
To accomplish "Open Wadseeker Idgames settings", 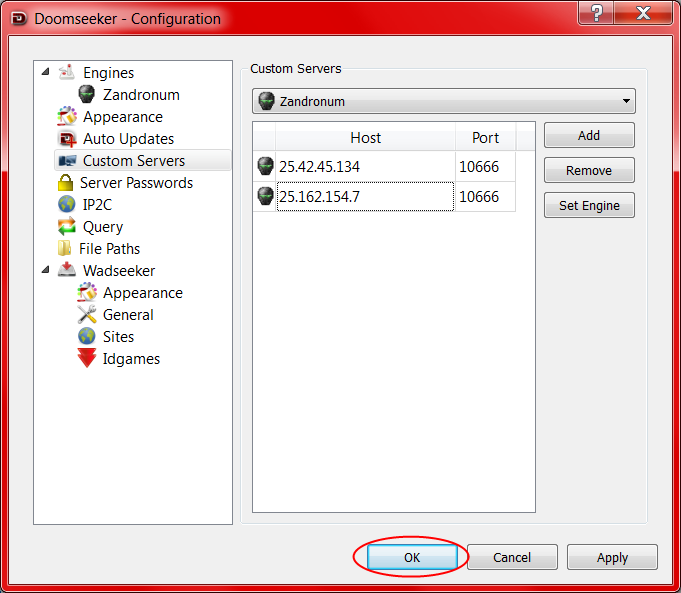I will point(131,359).
